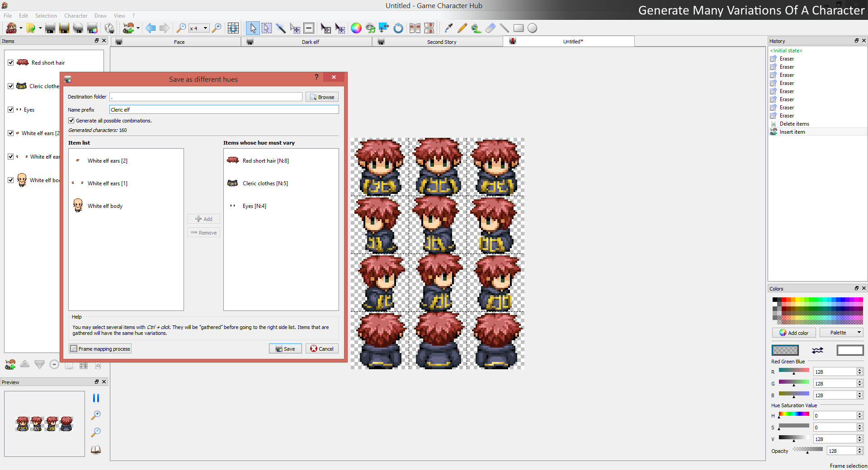This screenshot has width=868, height=470.
Task: Select the random character dice tool
Action: [x=109, y=28]
